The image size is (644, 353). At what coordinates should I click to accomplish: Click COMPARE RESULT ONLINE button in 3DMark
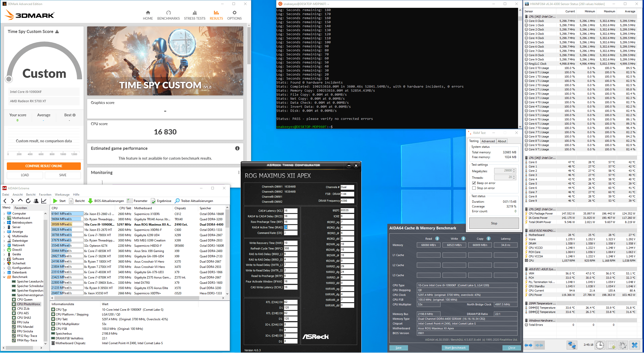[44, 166]
